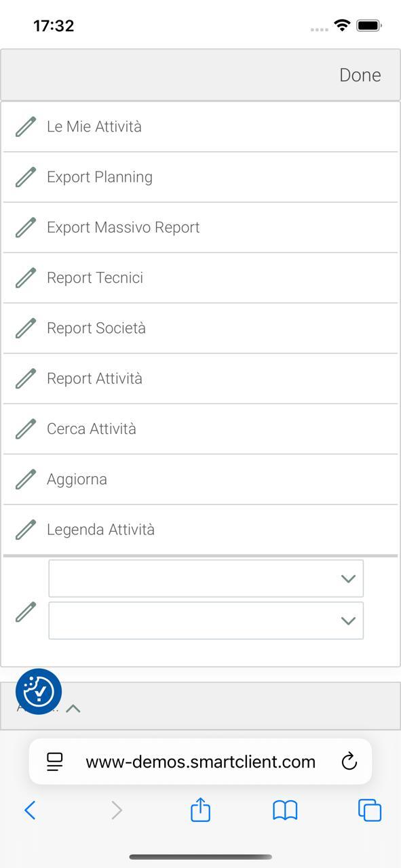
Task: Reload the page via Safari refresh icon
Action: (349, 762)
